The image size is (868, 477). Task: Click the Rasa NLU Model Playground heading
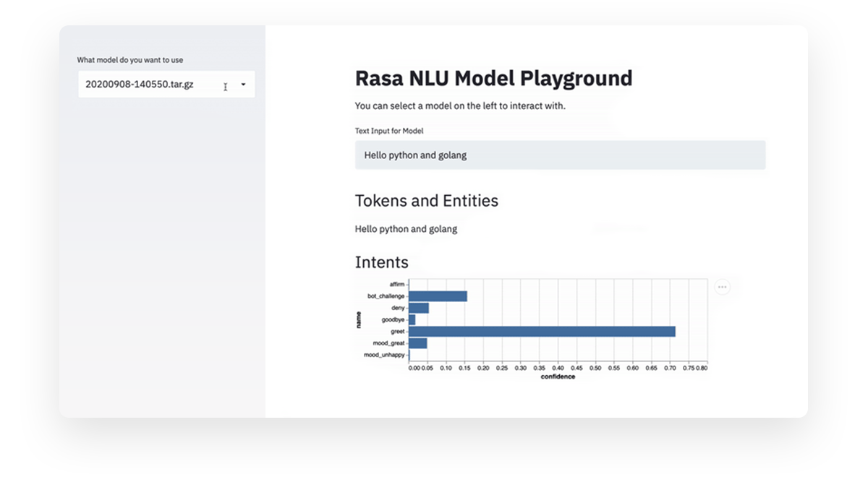click(x=493, y=77)
